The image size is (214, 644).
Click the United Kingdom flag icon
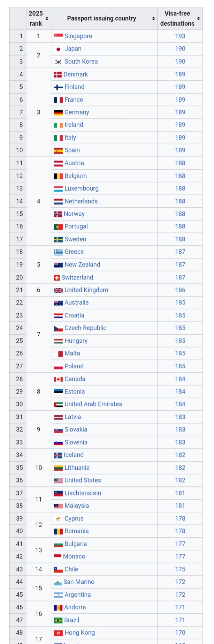[x=58, y=290]
